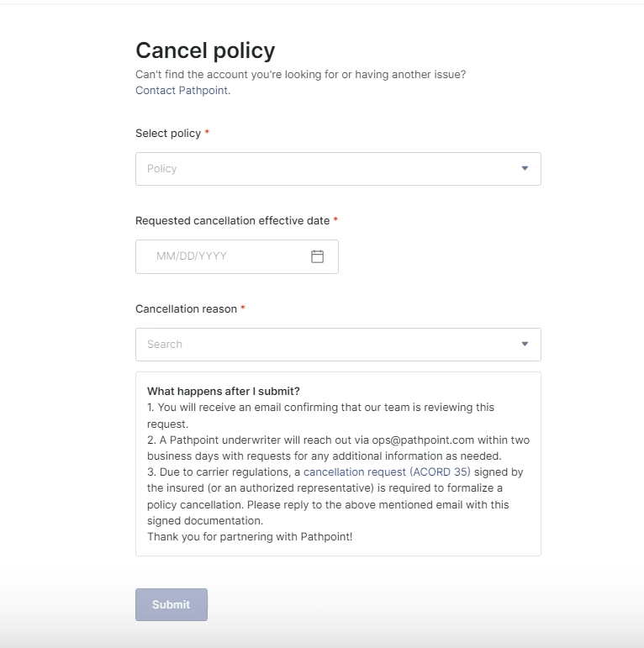
Task: Click the red asterisk beside Select policy
Action: [207, 133]
